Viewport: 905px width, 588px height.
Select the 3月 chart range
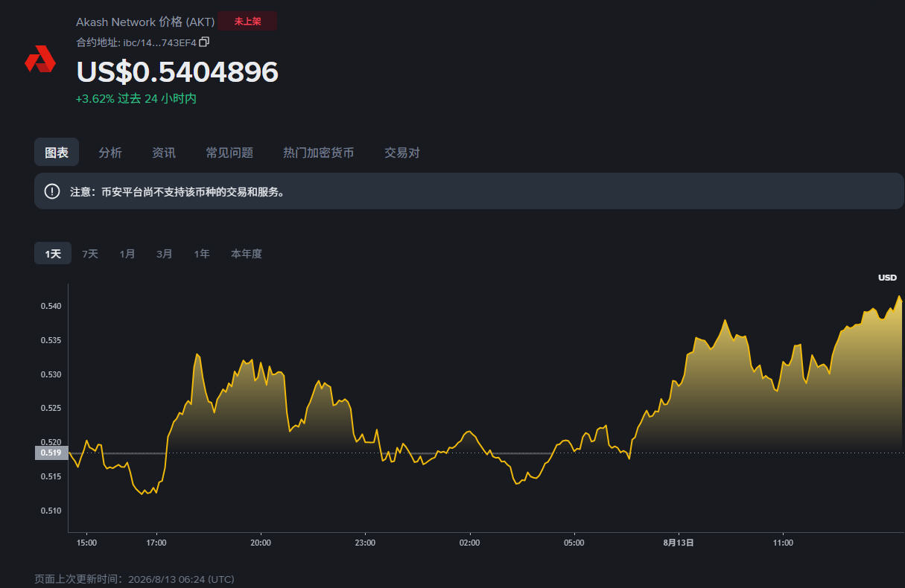[165, 254]
